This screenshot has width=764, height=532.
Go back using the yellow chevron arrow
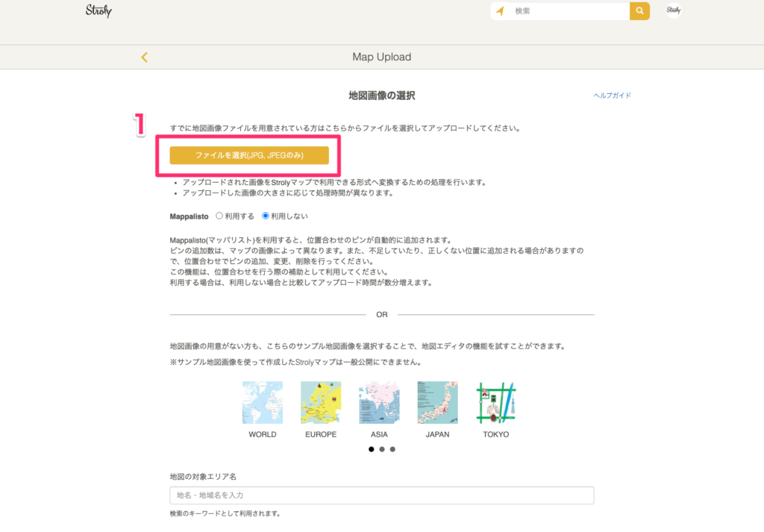tap(144, 57)
